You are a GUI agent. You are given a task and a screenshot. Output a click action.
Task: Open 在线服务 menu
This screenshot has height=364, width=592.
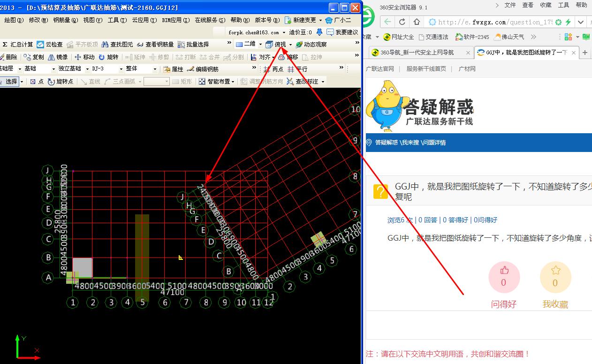click(210, 20)
